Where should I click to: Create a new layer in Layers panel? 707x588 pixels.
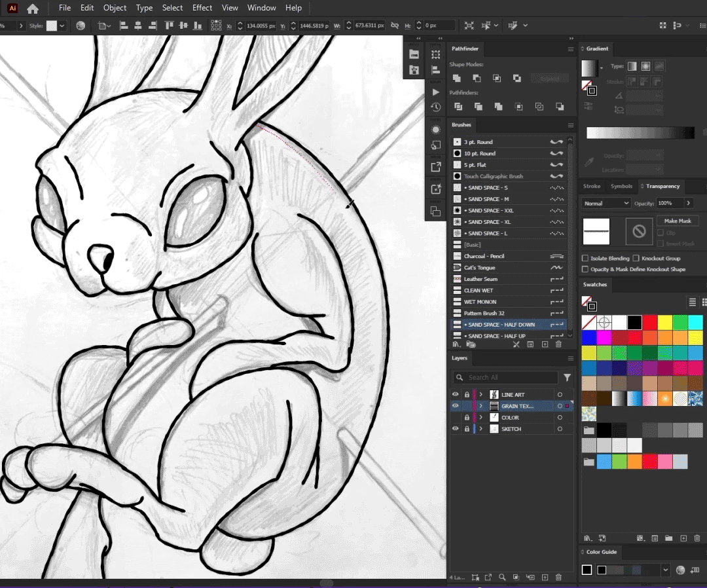tap(545, 577)
